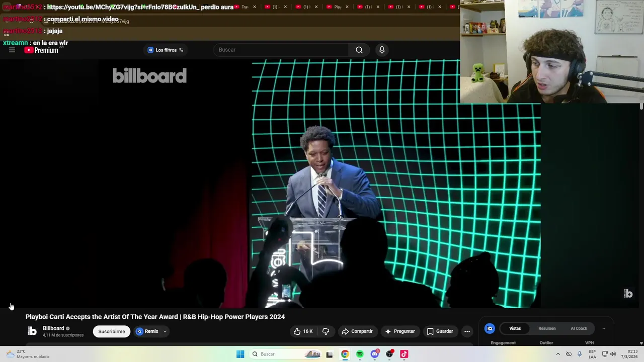The width and height of the screenshot is (644, 362).
Task: Expand the Remix dropdown chevron
Action: (165, 331)
